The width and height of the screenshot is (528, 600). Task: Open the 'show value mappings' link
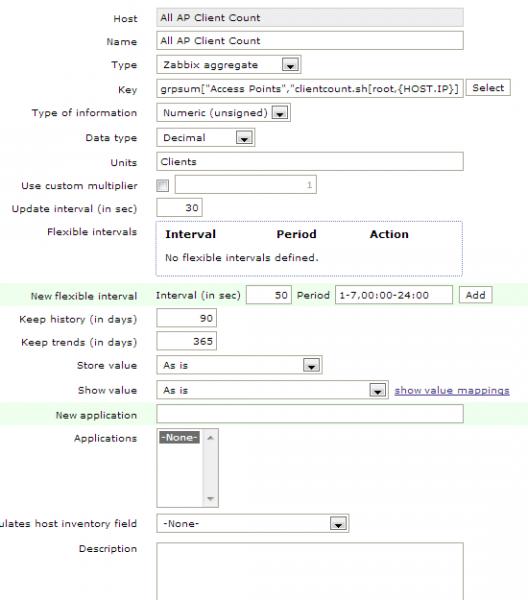tap(452, 390)
